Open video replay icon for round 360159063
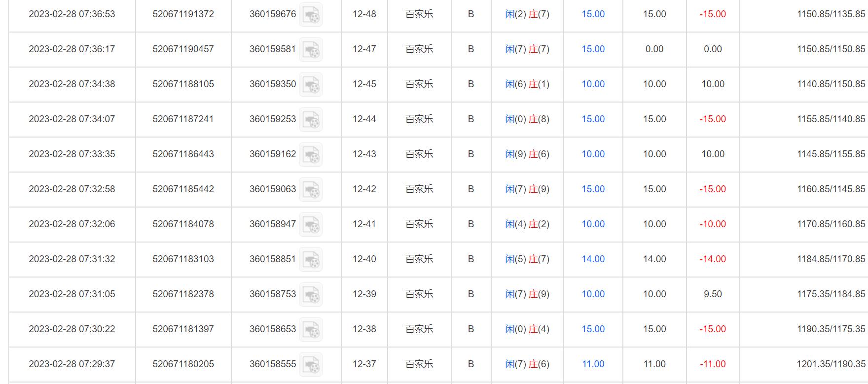The height and width of the screenshot is (384, 868). [x=311, y=190]
